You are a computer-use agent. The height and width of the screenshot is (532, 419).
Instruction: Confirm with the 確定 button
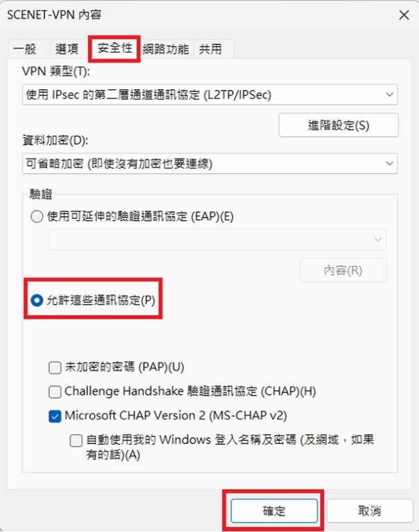click(x=274, y=511)
